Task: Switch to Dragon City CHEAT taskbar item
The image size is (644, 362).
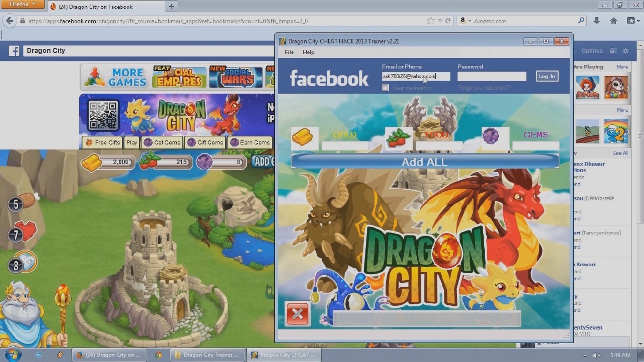Action: coord(284,355)
